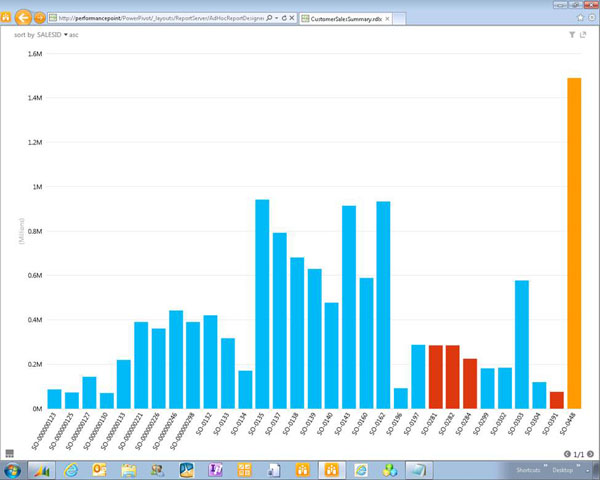Click the (Millions) axis title
The width and height of the screenshot is (600, 480).
21,231
